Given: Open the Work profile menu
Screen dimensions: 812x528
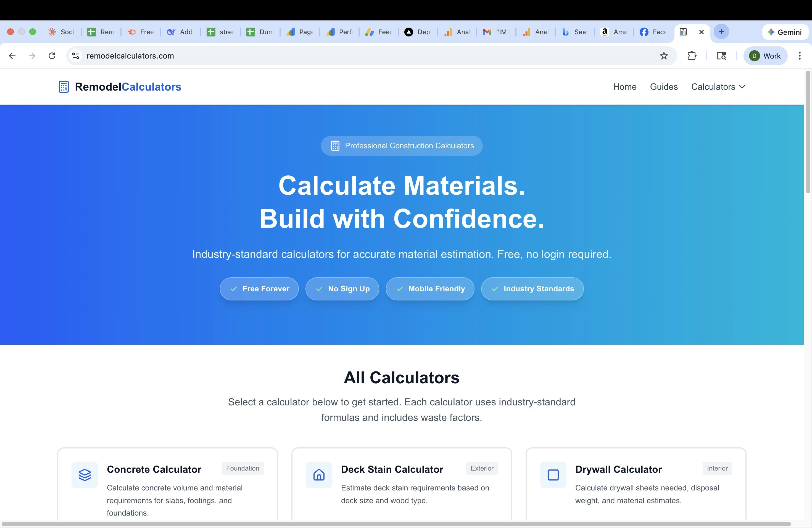Looking at the screenshot, I should pyautogui.click(x=765, y=56).
